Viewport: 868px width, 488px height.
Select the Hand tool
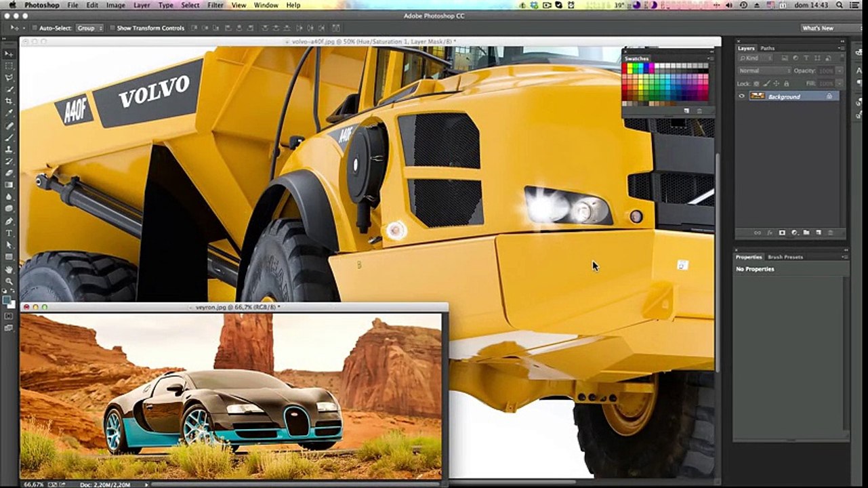point(9,269)
